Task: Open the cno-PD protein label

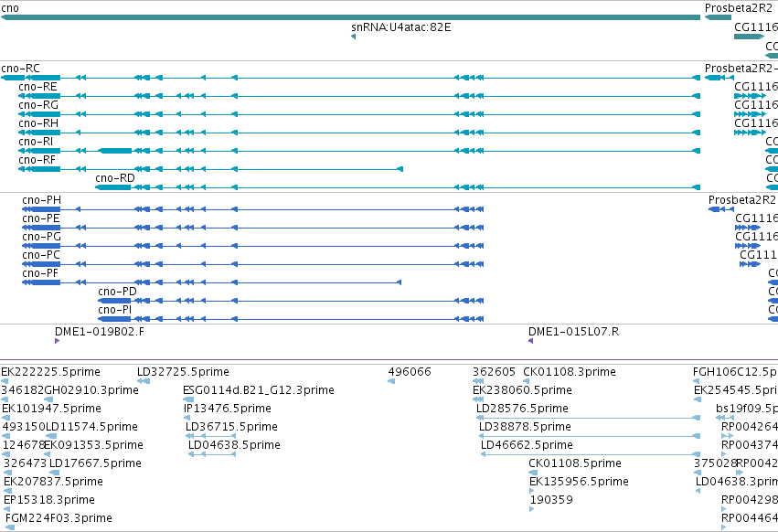Action: coord(118,292)
